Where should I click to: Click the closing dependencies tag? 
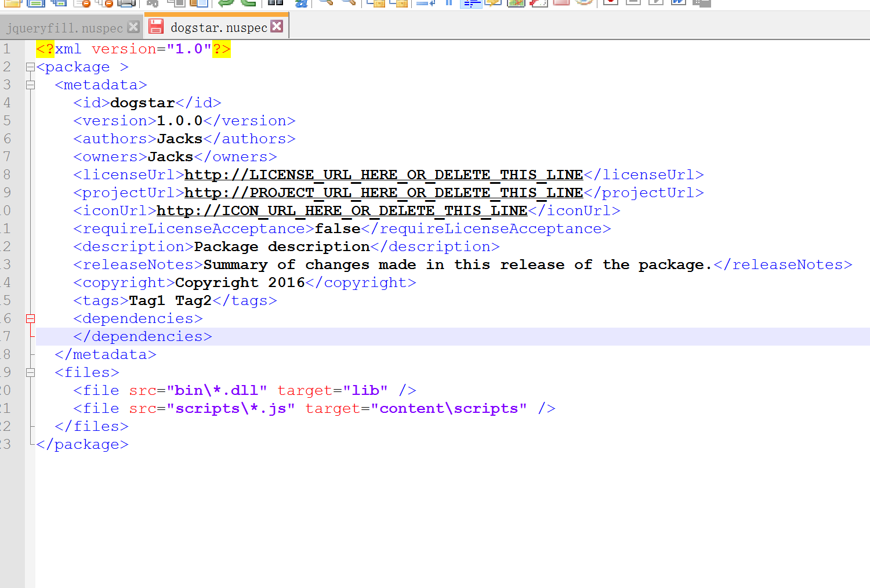click(143, 337)
